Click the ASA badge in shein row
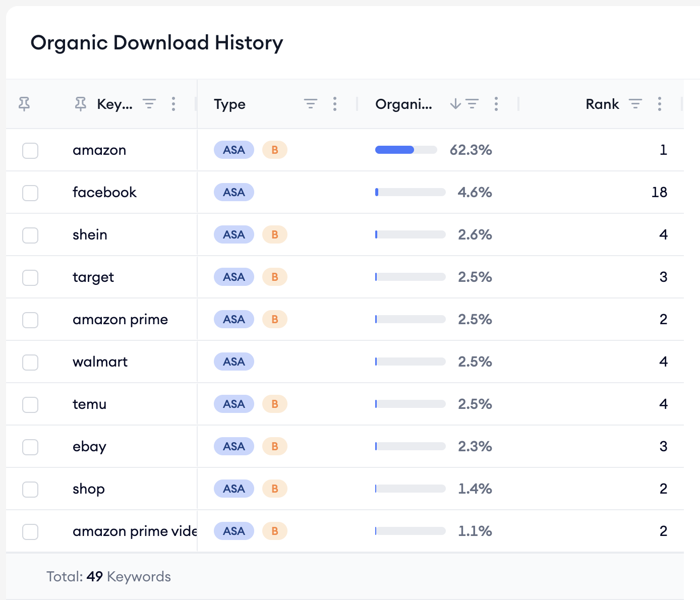This screenshot has width=700, height=600. pos(234,234)
